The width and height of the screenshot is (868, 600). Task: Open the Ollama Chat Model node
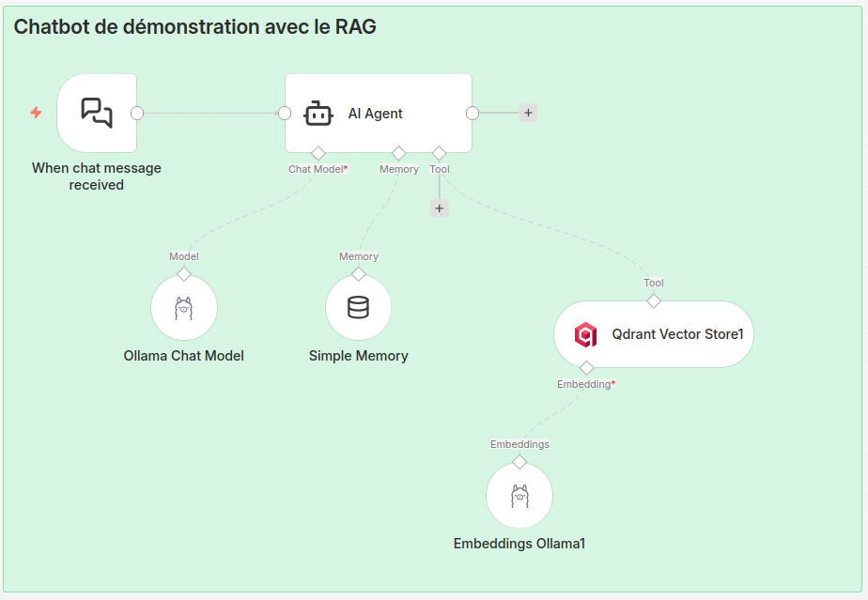(x=183, y=307)
